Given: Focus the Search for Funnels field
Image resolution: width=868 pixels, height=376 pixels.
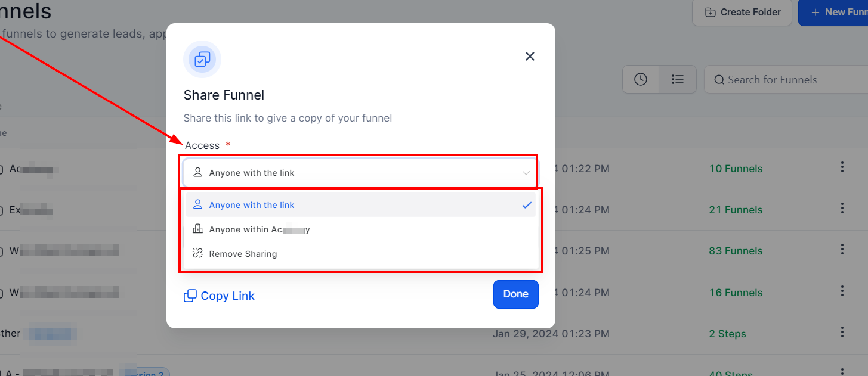Looking at the screenshot, I should coord(786,79).
